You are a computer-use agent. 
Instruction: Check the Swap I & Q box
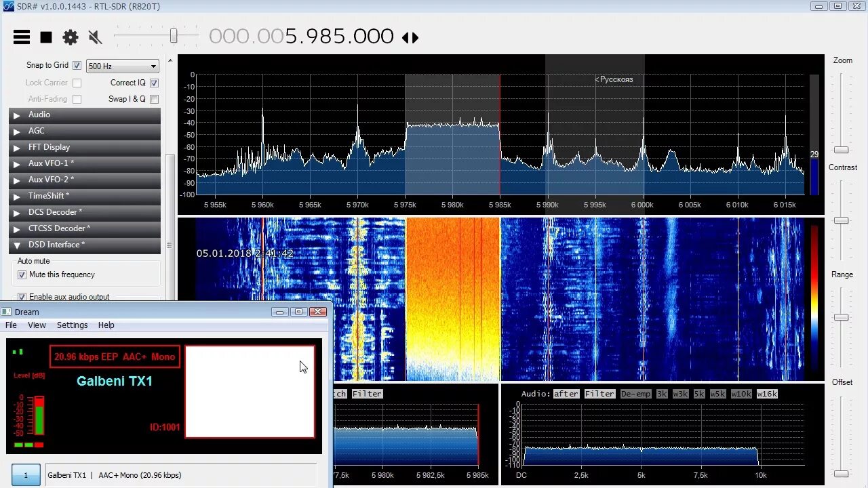(154, 99)
